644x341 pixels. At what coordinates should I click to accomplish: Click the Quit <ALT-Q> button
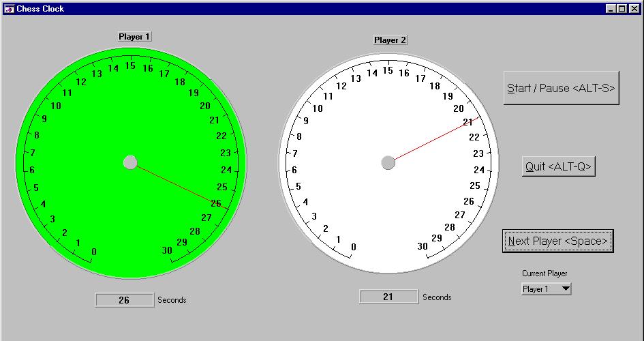point(559,166)
